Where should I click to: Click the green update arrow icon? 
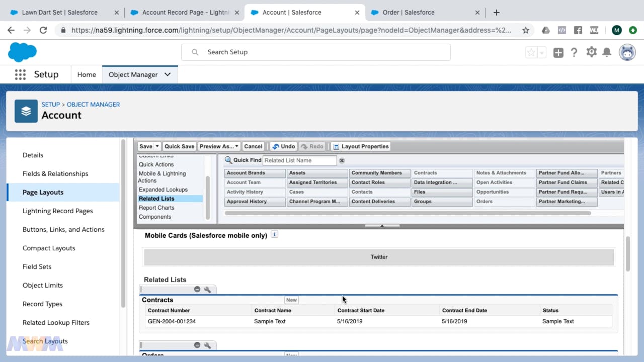coord(632,30)
